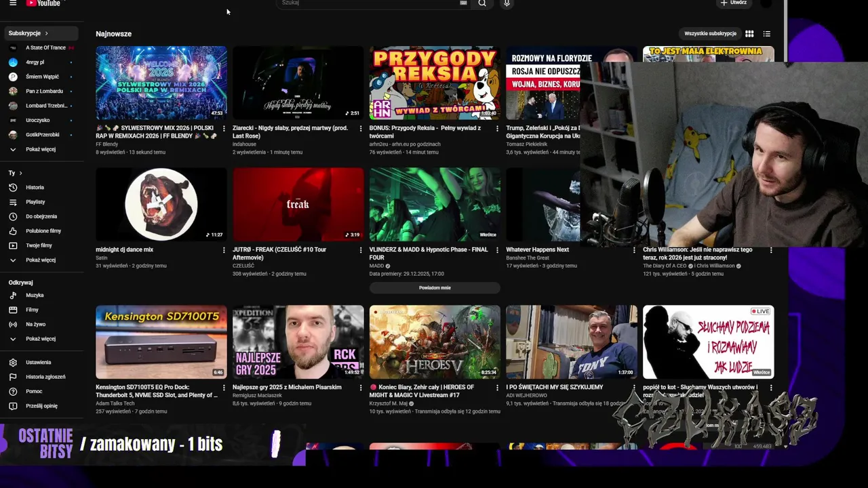868x488 pixels.
Task: Open Przygody Reksia video thumbnail
Action: click(x=435, y=83)
